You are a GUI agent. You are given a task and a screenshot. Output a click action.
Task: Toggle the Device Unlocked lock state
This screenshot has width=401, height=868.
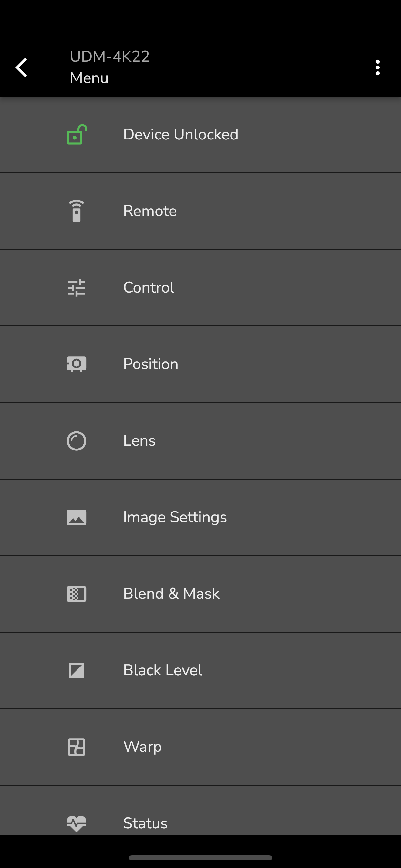pos(200,135)
